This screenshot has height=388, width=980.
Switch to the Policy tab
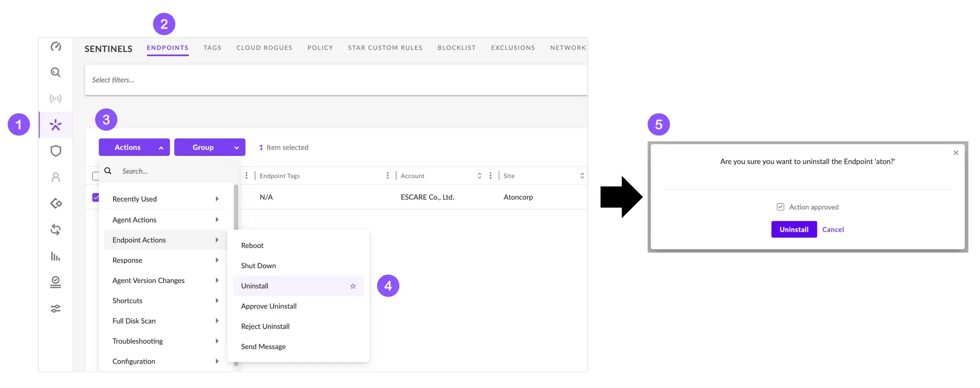click(320, 48)
